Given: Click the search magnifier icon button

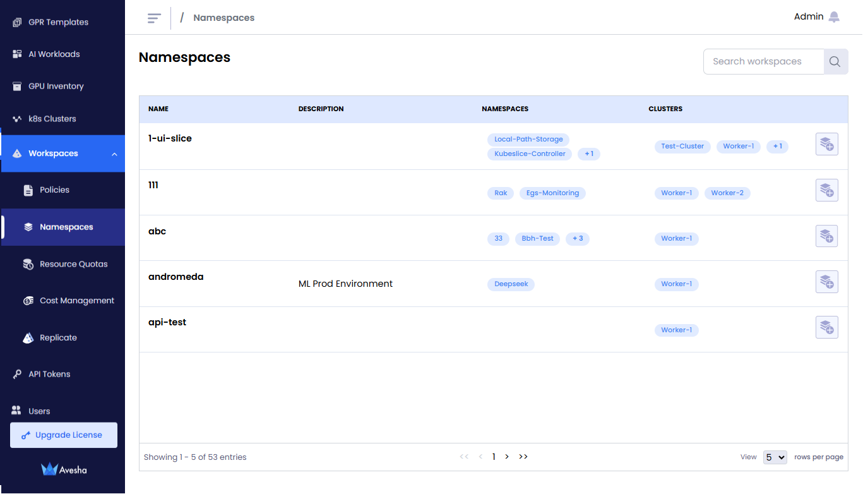Looking at the screenshot, I should [x=835, y=62].
